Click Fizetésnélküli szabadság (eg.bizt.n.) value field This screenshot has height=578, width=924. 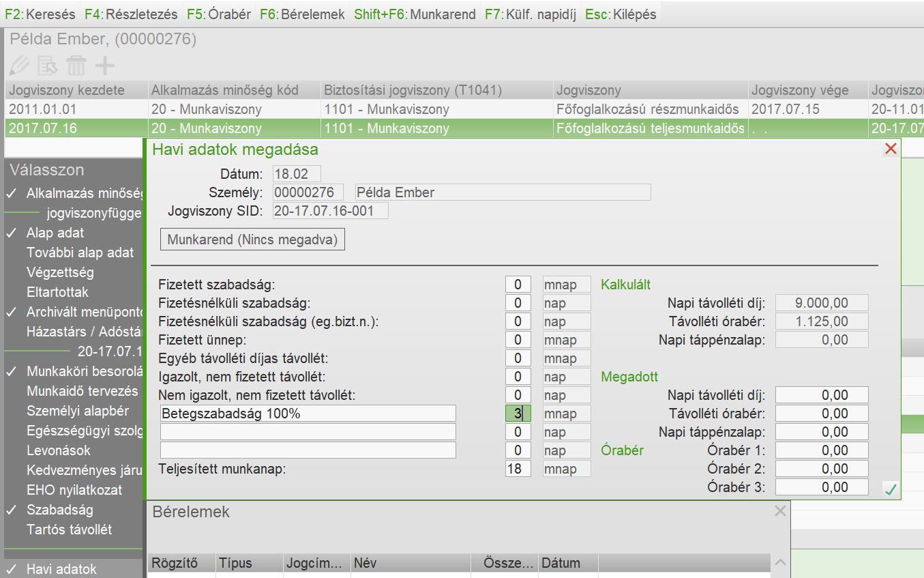coord(518,321)
